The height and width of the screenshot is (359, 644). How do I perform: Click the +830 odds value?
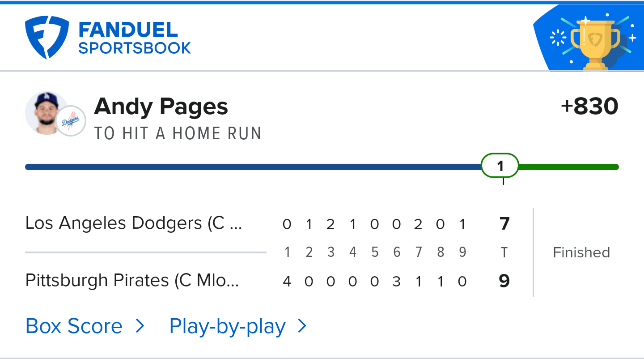[589, 107]
